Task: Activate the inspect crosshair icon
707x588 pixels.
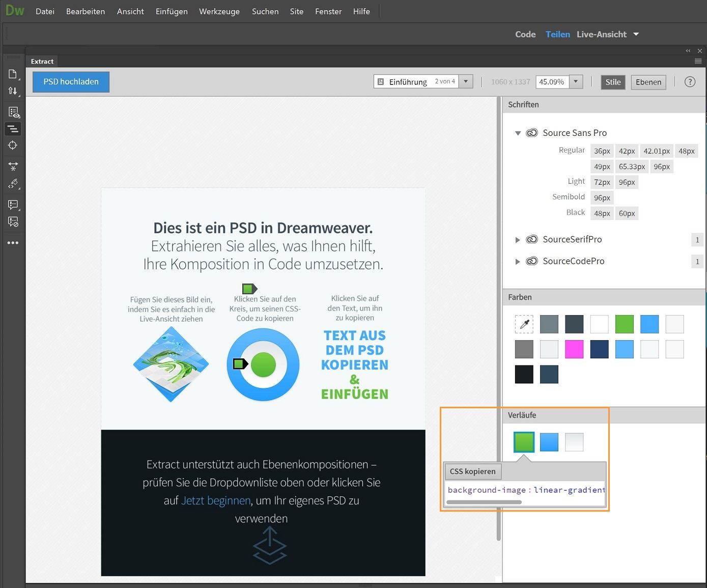Action: click(13, 145)
